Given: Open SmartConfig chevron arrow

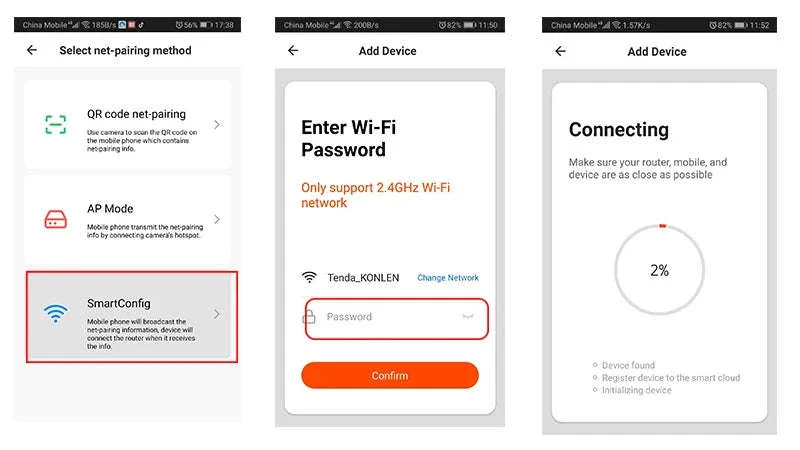Looking at the screenshot, I should [x=217, y=314].
